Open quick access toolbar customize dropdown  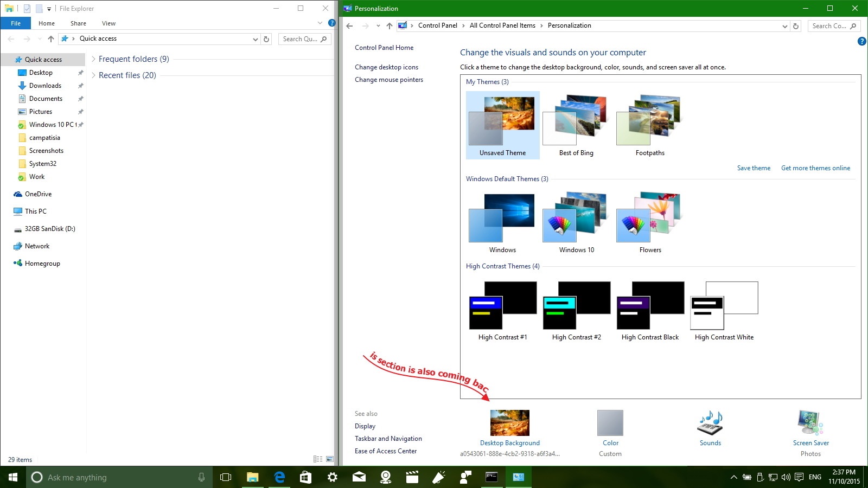pyautogui.click(x=49, y=9)
